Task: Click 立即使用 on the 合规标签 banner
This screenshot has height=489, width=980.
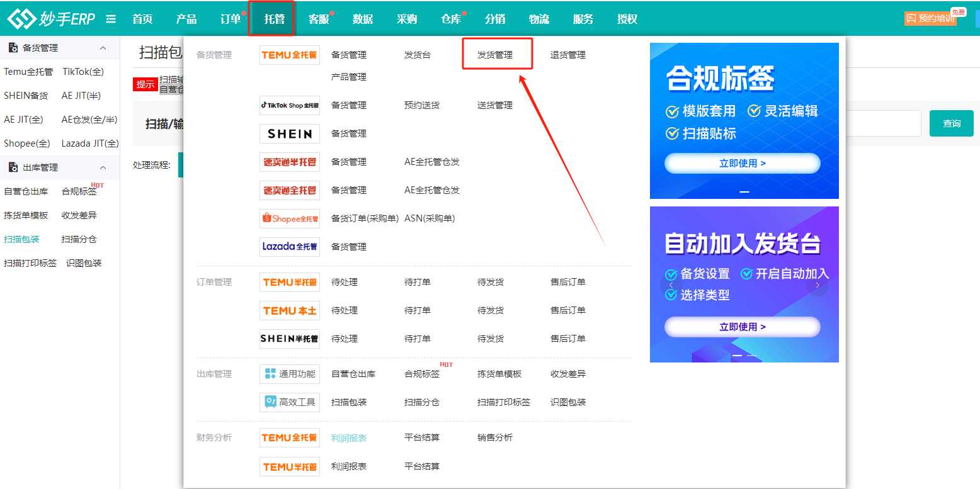Action: (743, 163)
